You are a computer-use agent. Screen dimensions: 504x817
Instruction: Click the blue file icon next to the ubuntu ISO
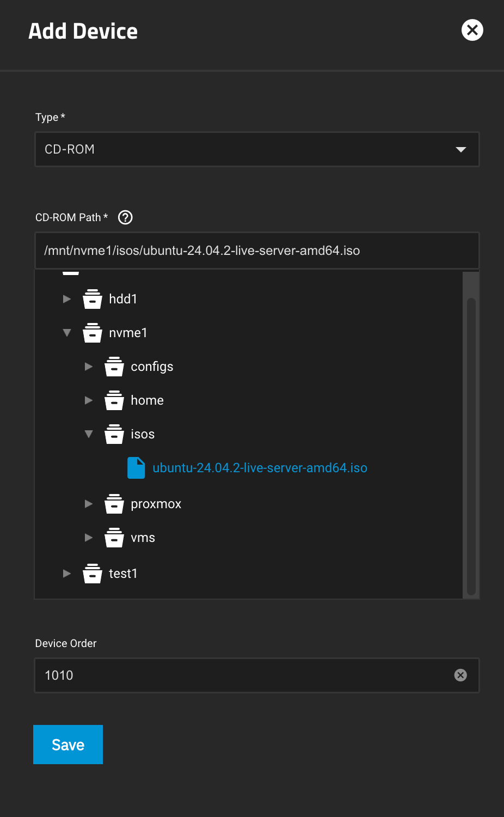pyautogui.click(x=136, y=468)
